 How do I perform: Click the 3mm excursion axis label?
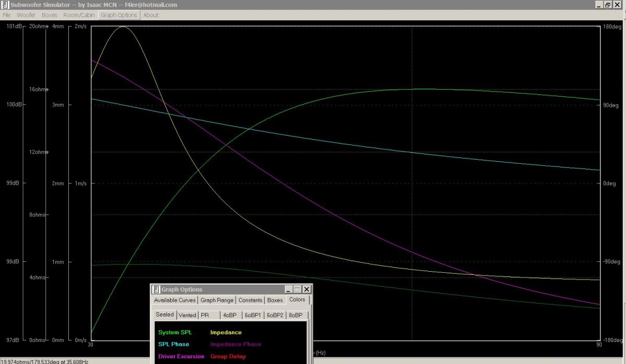(x=58, y=105)
